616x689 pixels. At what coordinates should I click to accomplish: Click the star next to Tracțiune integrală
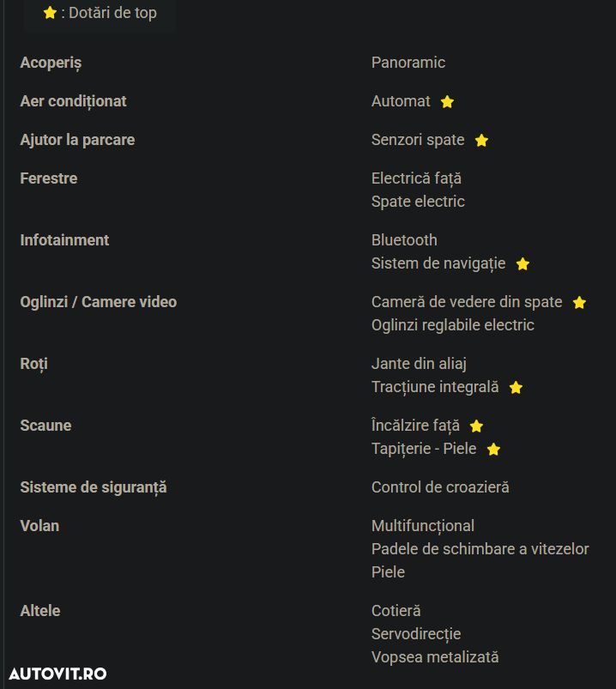[516, 388]
